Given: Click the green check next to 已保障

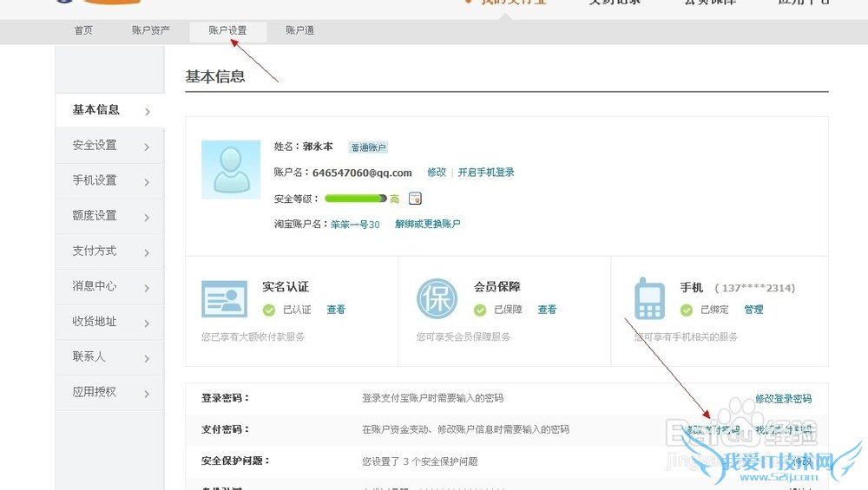Looking at the screenshot, I should point(480,310).
